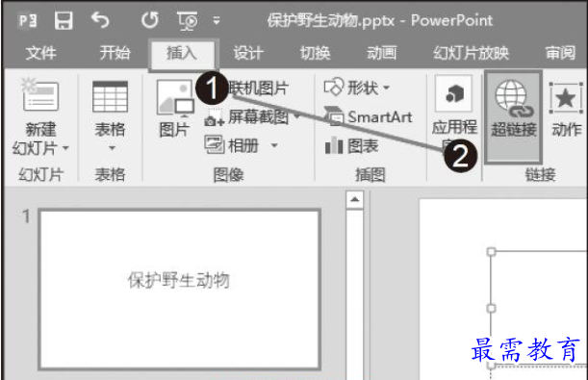Viewport: 588px width, 380px height.
Task: Click the 表格 grid icon
Action: [x=111, y=97]
